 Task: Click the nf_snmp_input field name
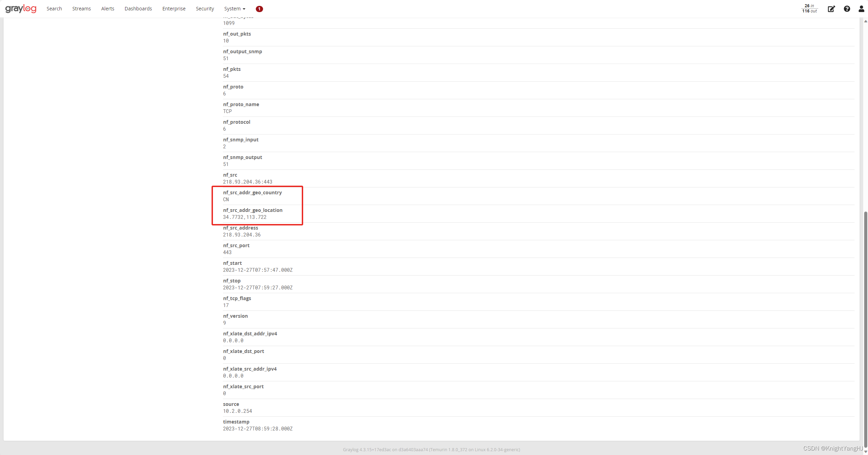tap(241, 140)
